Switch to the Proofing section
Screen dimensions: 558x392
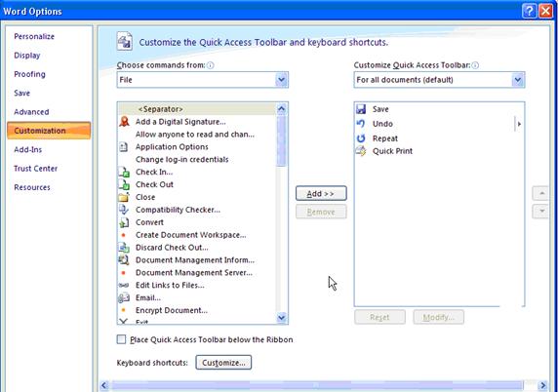(29, 74)
